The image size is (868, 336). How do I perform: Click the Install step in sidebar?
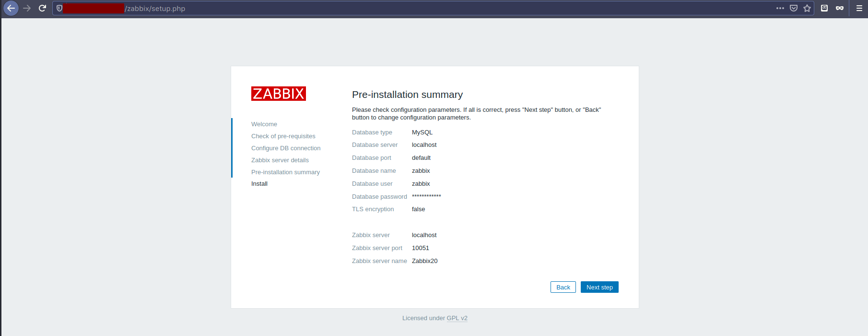click(259, 184)
